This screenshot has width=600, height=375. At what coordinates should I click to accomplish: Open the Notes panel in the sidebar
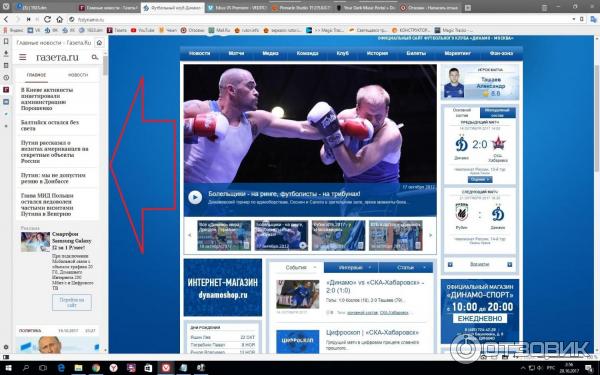pos(6,65)
